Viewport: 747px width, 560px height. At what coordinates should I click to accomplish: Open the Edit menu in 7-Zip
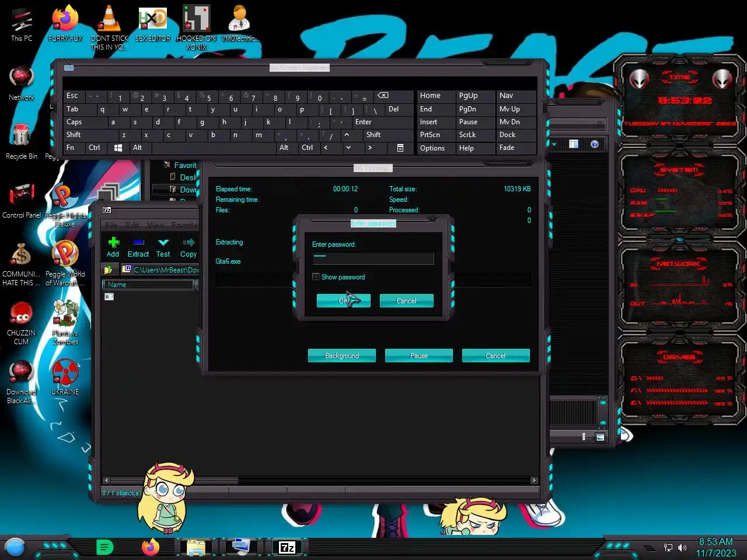132,225
